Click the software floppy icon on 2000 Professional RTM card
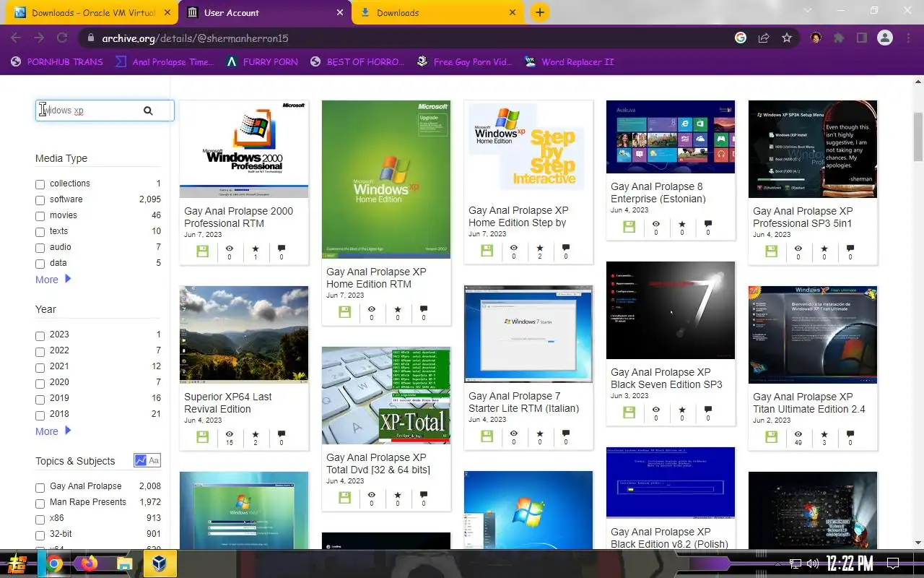The image size is (924, 578). (202, 251)
